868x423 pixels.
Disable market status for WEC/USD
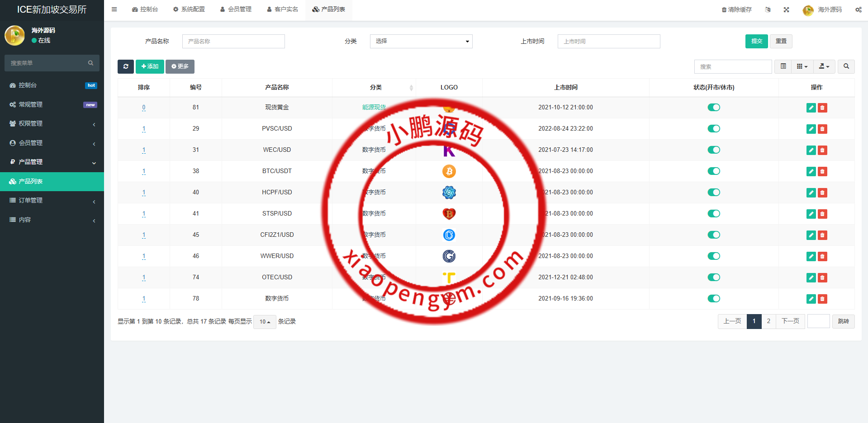713,150
